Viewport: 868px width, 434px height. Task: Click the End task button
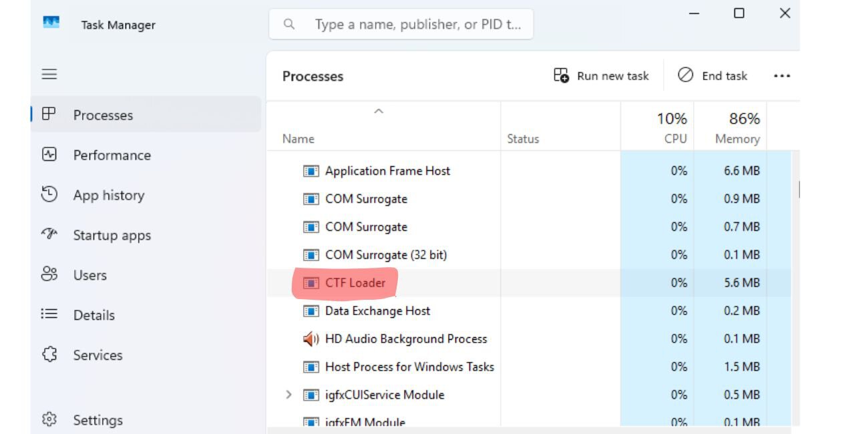point(712,75)
